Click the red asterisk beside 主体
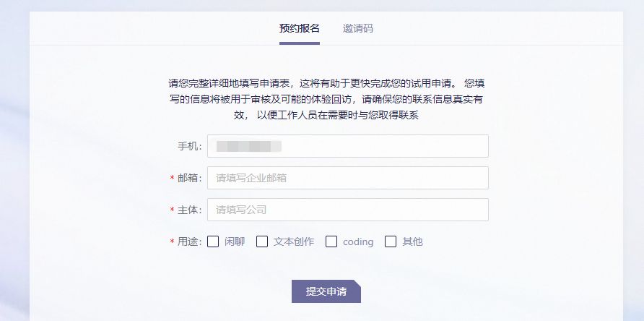The height and width of the screenshot is (321, 644). [173, 210]
